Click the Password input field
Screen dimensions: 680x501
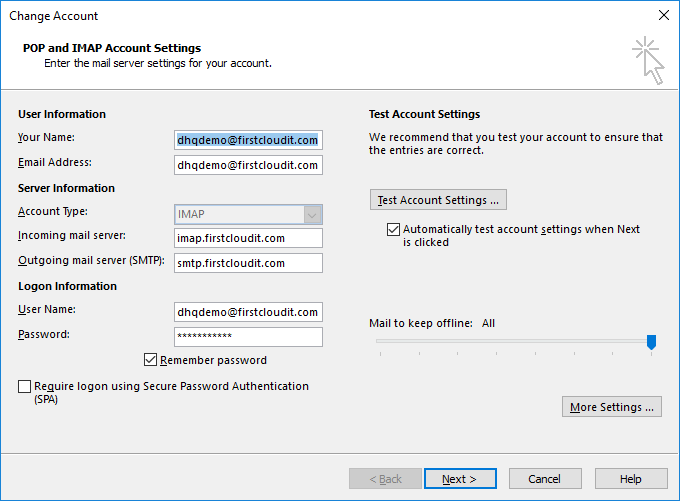(248, 337)
